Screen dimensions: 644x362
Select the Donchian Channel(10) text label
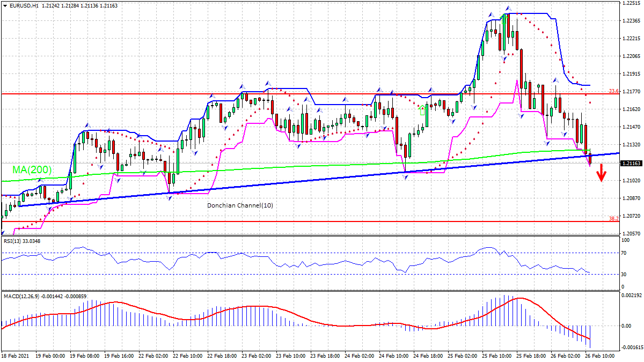(x=239, y=205)
